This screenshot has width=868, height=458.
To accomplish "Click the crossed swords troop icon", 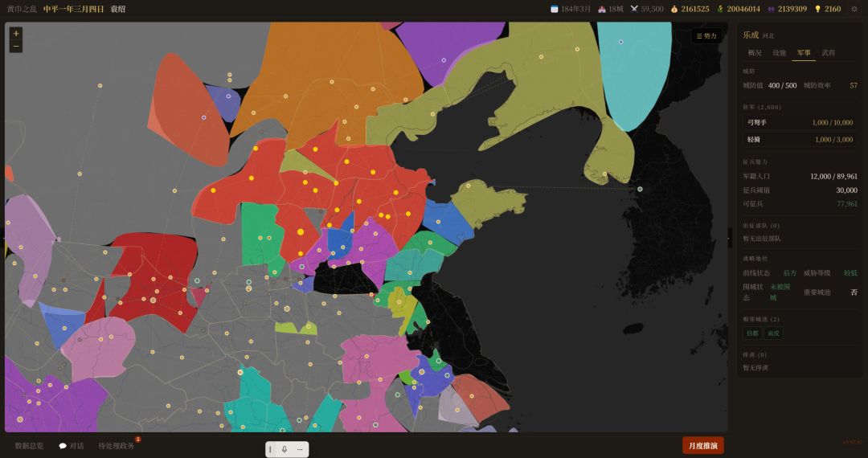I will coord(634,9).
